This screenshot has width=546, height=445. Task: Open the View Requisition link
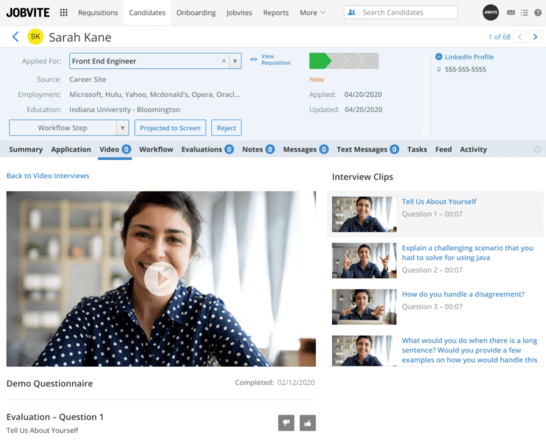tap(276, 60)
